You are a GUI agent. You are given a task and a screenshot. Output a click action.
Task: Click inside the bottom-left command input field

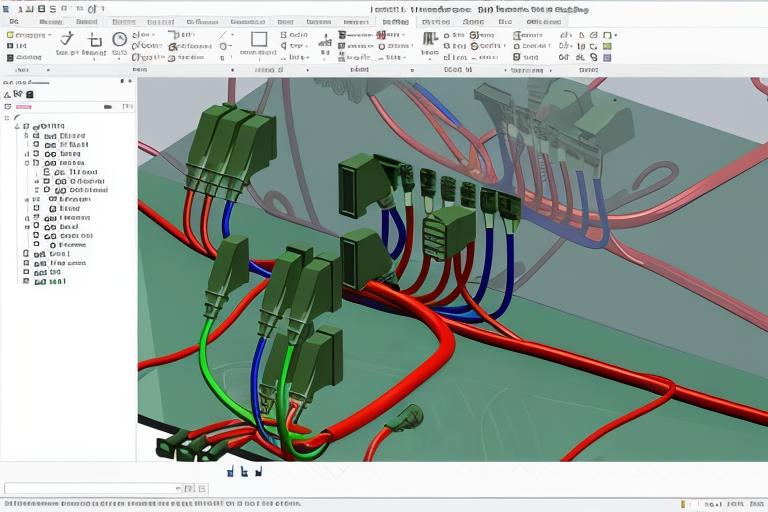[x=92, y=489]
